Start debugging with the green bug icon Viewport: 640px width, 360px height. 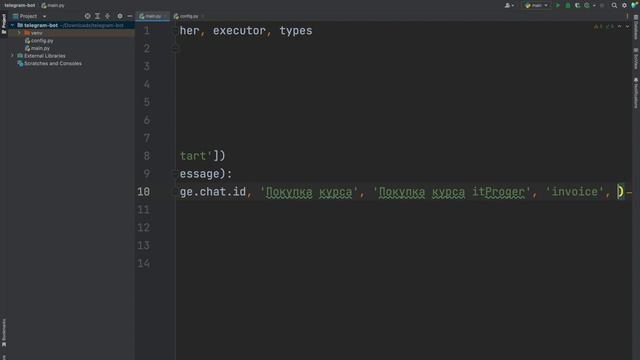(568, 5)
